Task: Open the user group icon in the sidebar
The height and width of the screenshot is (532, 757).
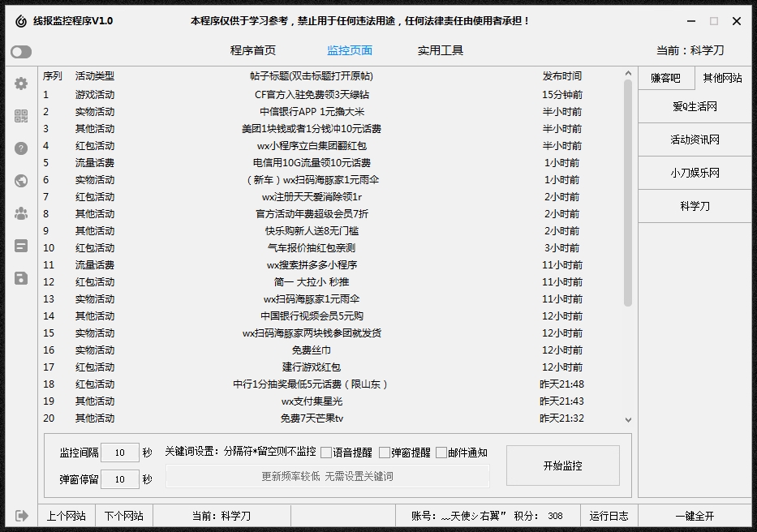Action: (20, 213)
